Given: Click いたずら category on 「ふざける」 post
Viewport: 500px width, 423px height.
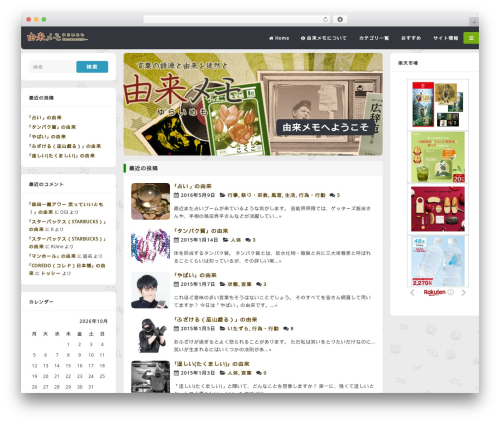Looking at the screenshot, I should click(238, 328).
